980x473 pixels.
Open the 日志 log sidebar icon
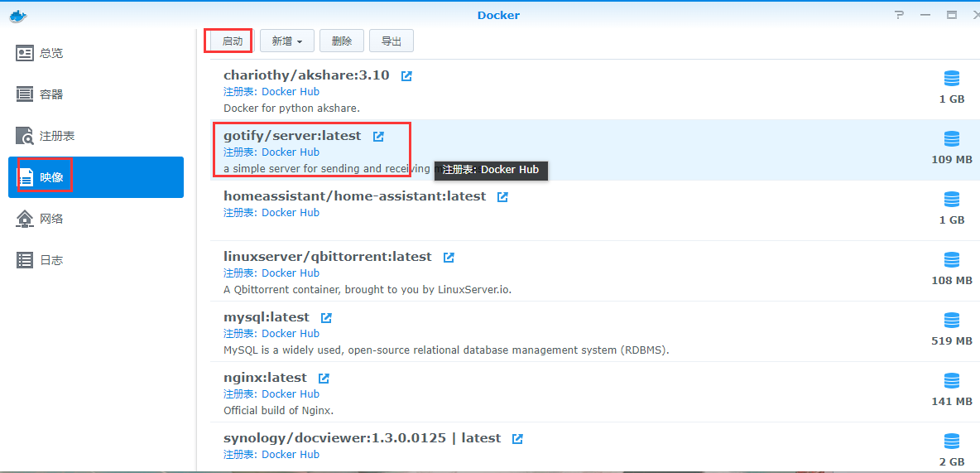24,260
